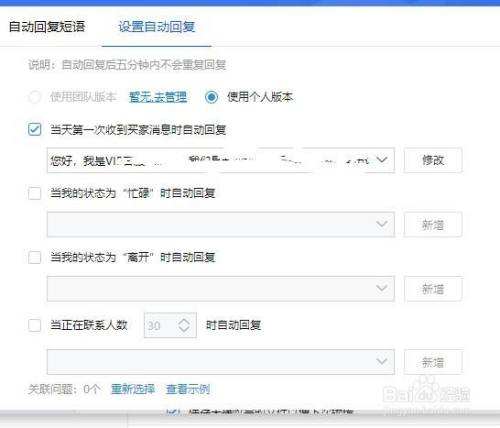Enable auto reply when status is 忙碌
Screen dimensions: 500x428
coord(35,193)
